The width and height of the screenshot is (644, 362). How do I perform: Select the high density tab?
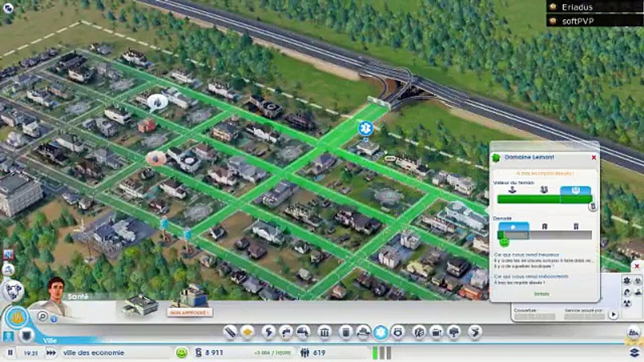coord(576,227)
